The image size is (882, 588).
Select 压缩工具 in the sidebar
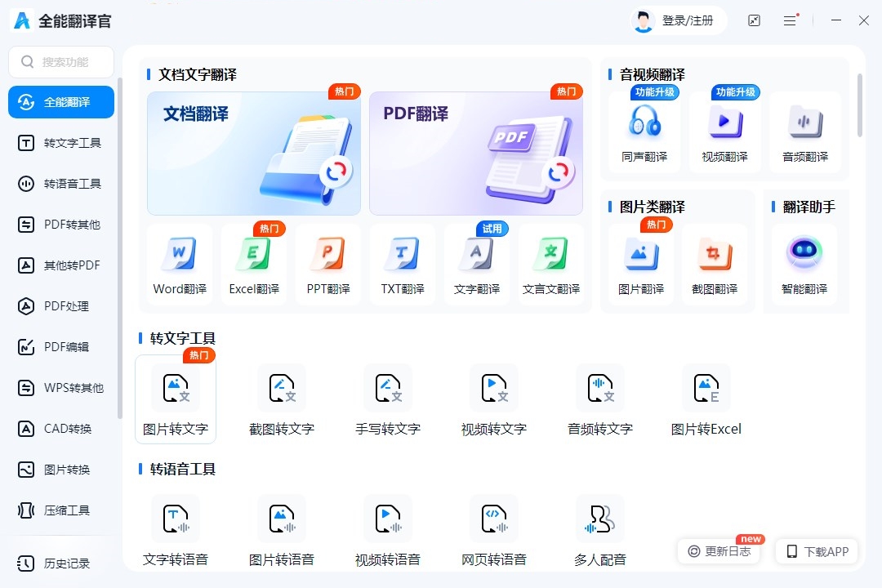[61, 510]
